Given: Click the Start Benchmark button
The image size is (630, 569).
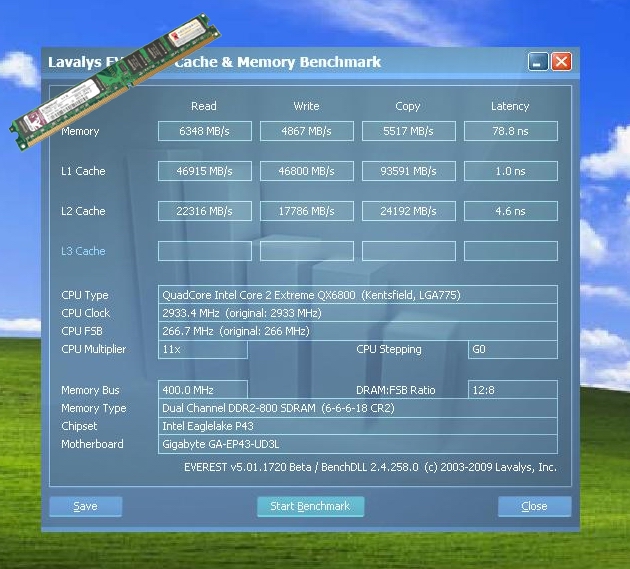Looking at the screenshot, I should [311, 506].
